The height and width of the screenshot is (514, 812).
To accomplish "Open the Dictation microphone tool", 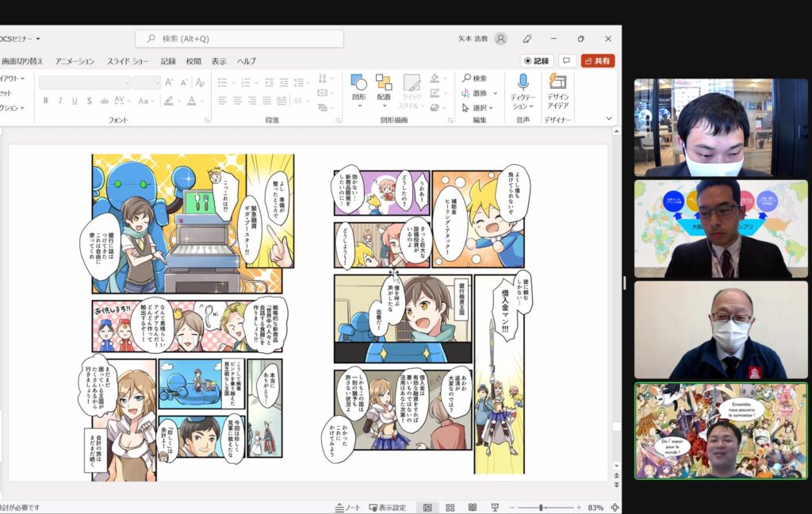I will [x=523, y=92].
